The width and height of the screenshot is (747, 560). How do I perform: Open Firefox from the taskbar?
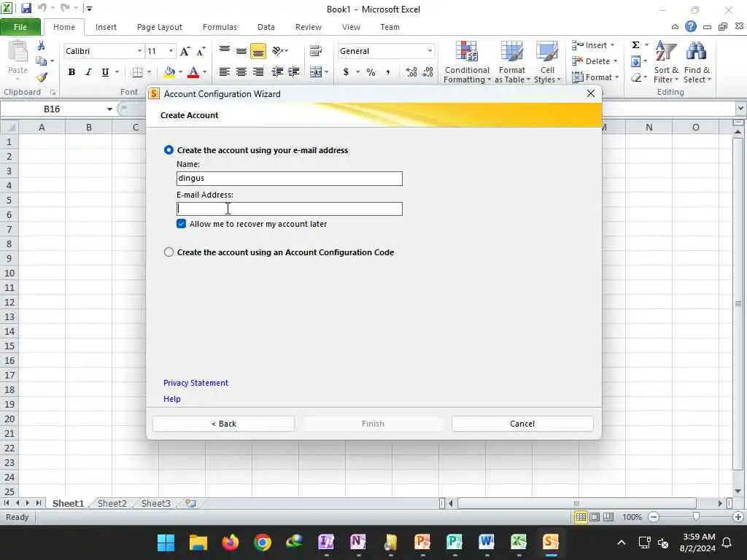pos(230,542)
